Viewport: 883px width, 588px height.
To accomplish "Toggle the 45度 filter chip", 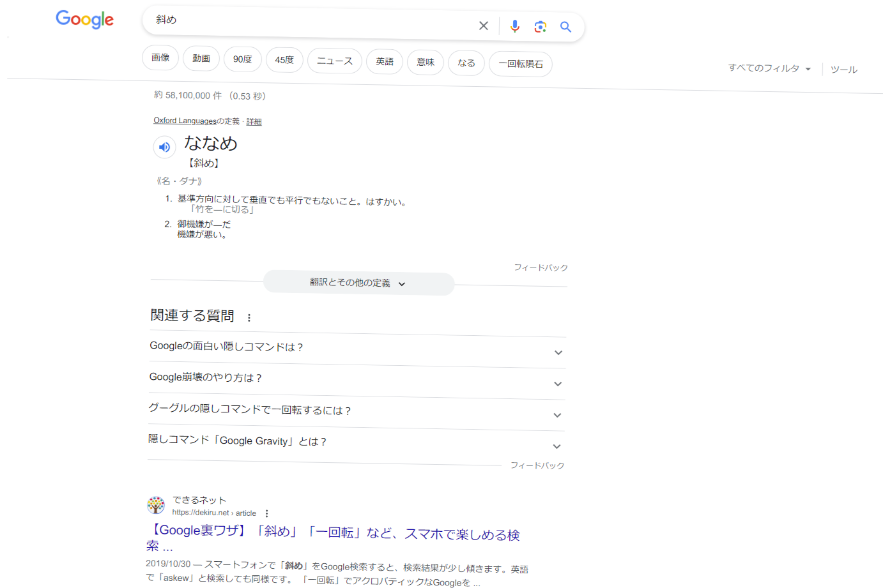I will pos(284,59).
